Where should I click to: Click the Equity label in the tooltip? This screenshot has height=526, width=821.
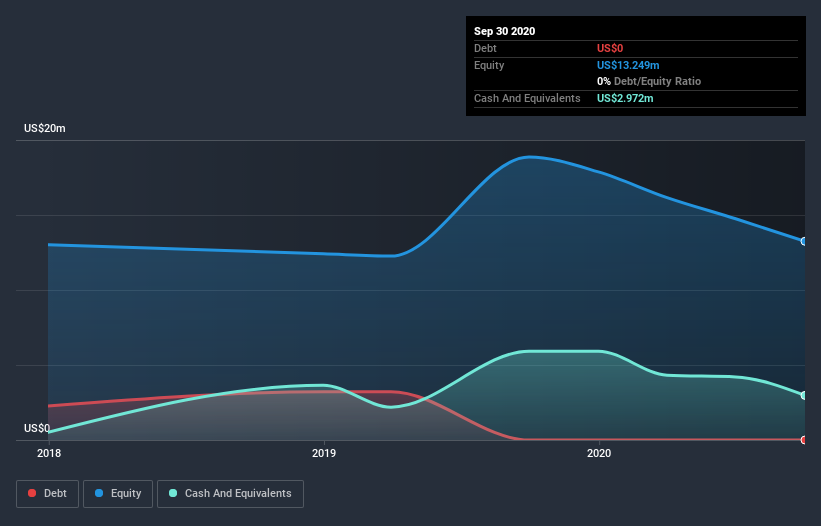click(x=489, y=65)
